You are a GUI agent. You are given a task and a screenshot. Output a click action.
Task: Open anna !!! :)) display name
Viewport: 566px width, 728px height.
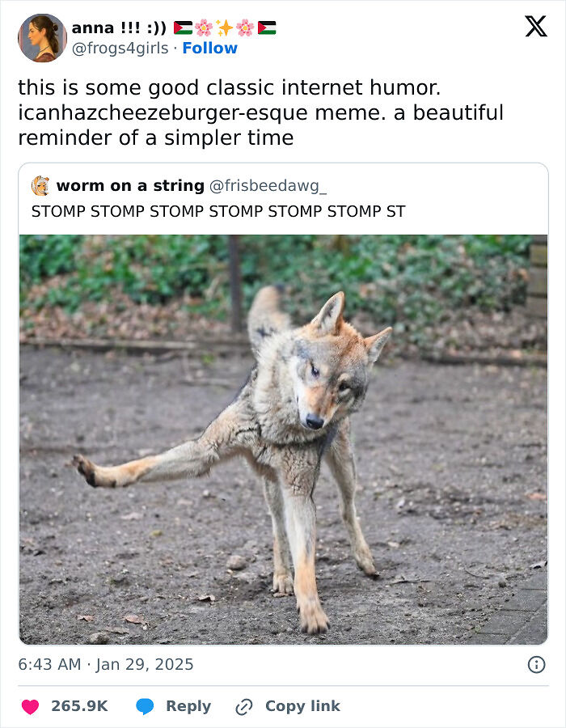[x=119, y=28]
